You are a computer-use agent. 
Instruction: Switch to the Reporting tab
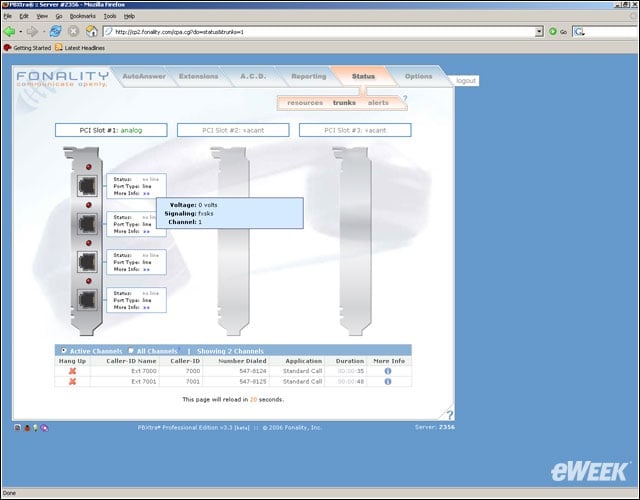(309, 76)
